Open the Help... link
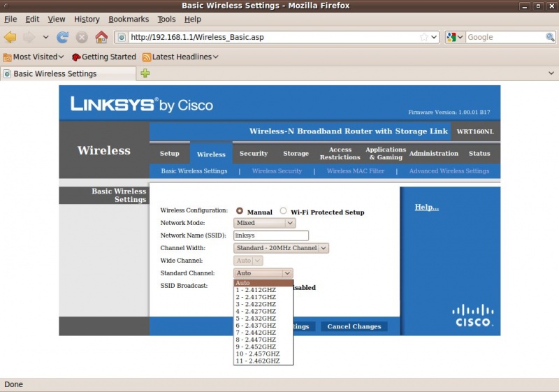The height and width of the screenshot is (392, 559). click(x=426, y=207)
